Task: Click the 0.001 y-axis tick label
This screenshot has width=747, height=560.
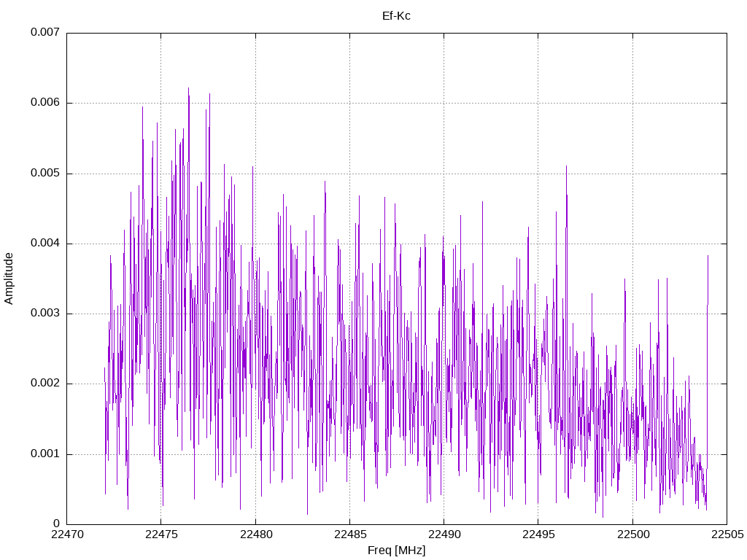Action: click(45, 454)
